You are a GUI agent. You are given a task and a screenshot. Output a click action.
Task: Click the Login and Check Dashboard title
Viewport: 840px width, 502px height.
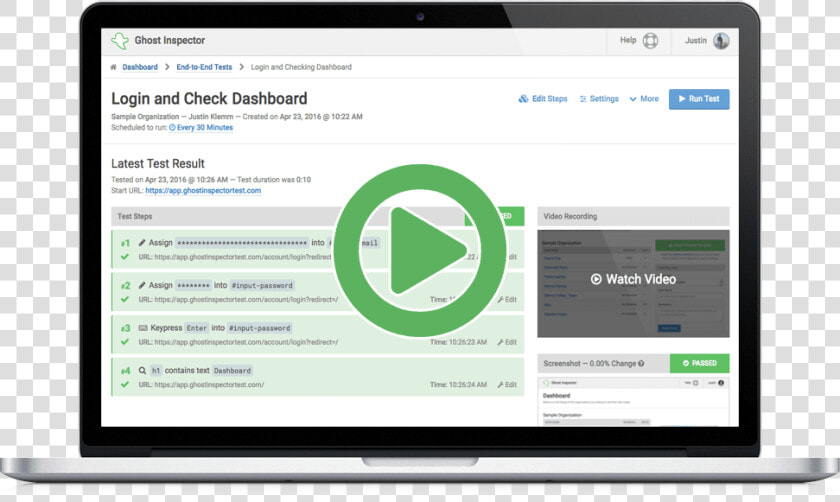[209, 99]
